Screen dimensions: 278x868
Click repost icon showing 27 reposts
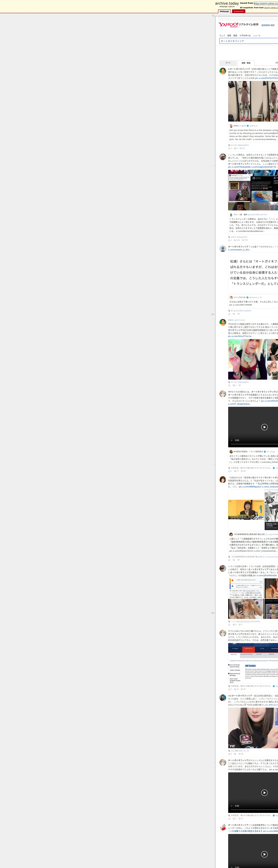235,471
